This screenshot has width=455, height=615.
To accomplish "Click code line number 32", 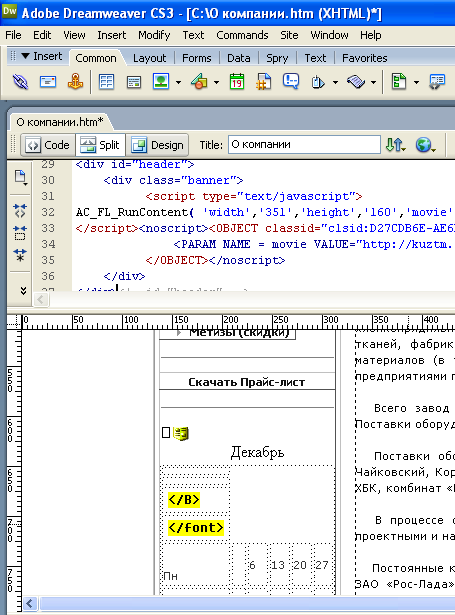I will [48, 212].
